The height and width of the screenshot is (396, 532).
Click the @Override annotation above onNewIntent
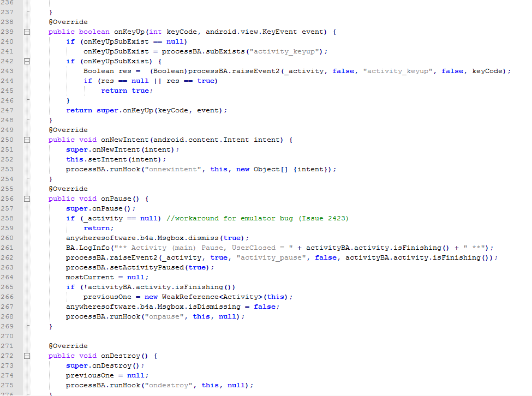click(68, 130)
